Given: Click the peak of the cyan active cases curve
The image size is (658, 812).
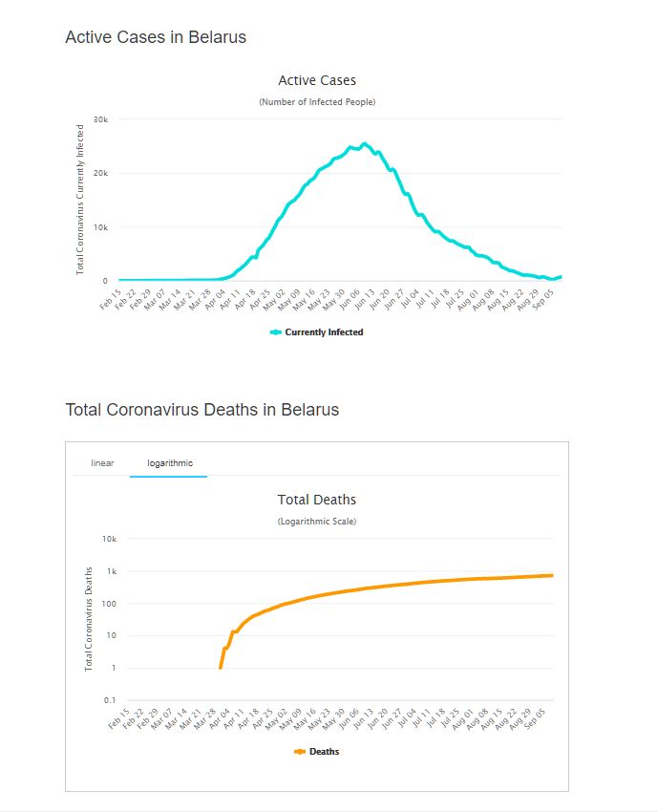Looking at the screenshot, I should click(x=365, y=144).
